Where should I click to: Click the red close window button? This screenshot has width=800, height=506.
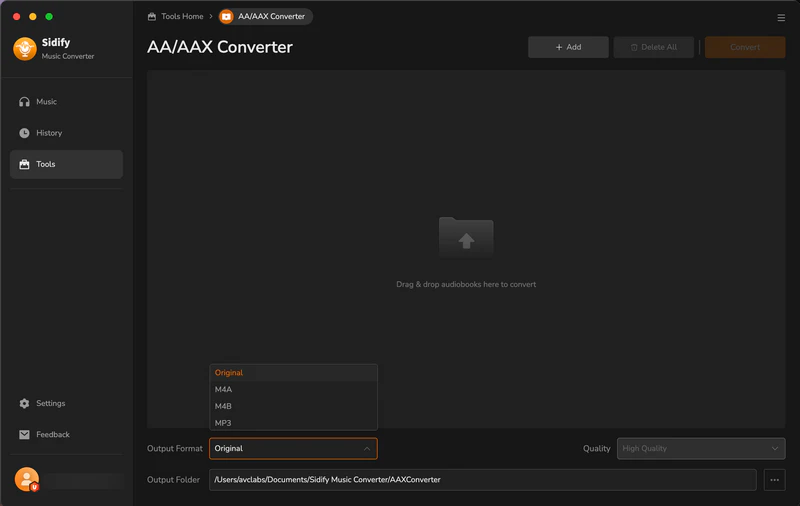(16, 16)
